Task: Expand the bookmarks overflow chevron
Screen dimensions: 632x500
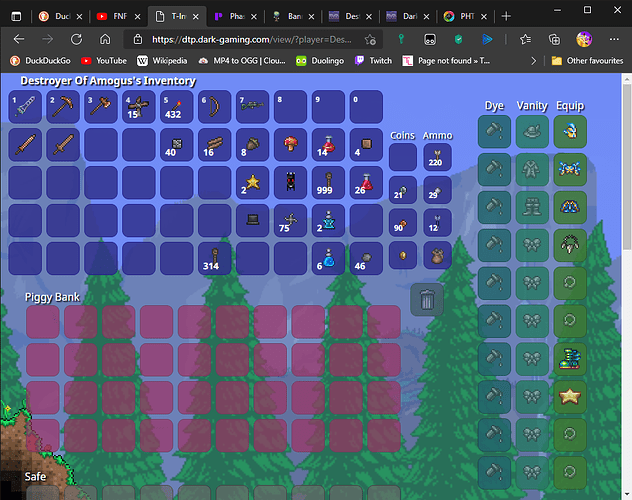Action: 534,61
